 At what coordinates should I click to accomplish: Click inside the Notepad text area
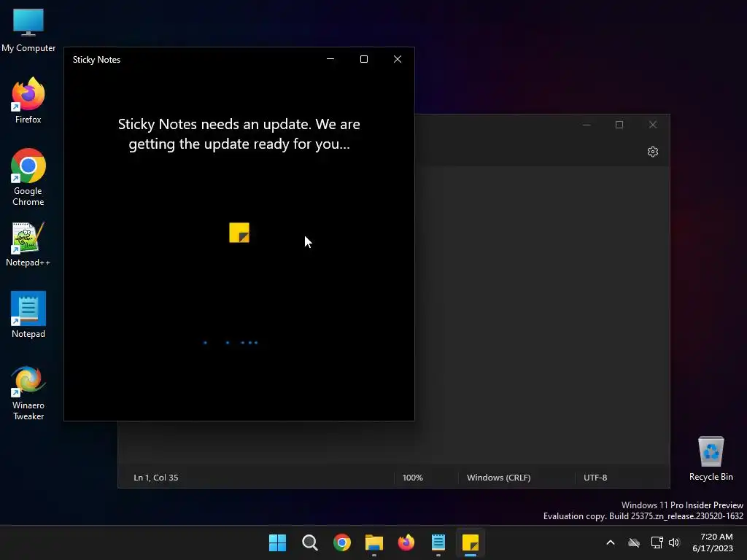tap(542, 314)
